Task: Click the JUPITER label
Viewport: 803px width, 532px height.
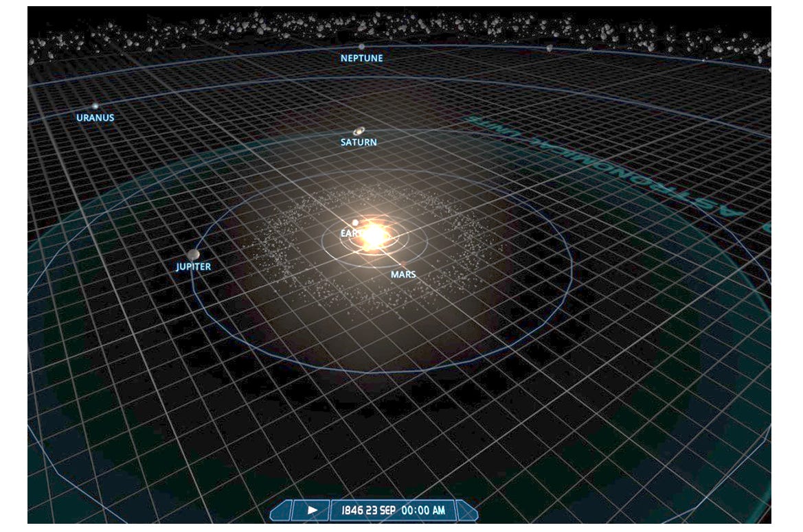Action: (193, 266)
